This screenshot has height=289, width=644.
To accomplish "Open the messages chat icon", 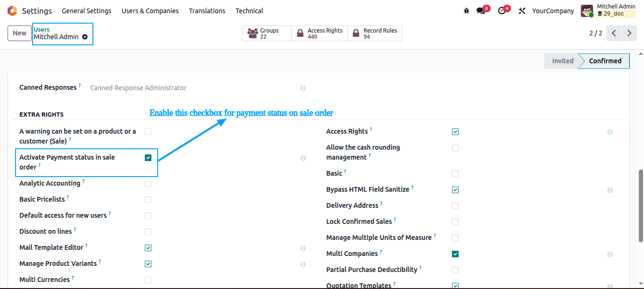I will click(481, 11).
